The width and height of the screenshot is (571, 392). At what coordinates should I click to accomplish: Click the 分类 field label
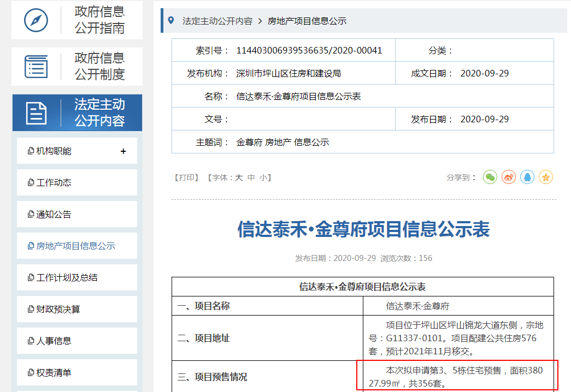[x=440, y=51]
